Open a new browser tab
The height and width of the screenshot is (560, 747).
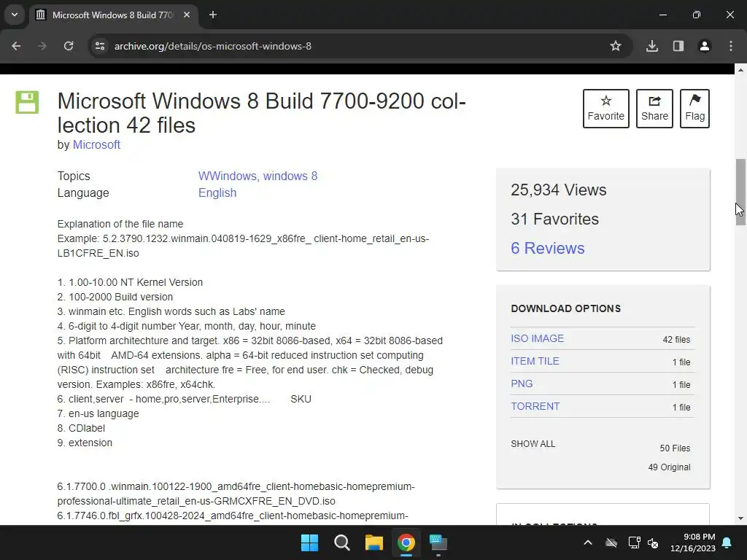tap(213, 15)
